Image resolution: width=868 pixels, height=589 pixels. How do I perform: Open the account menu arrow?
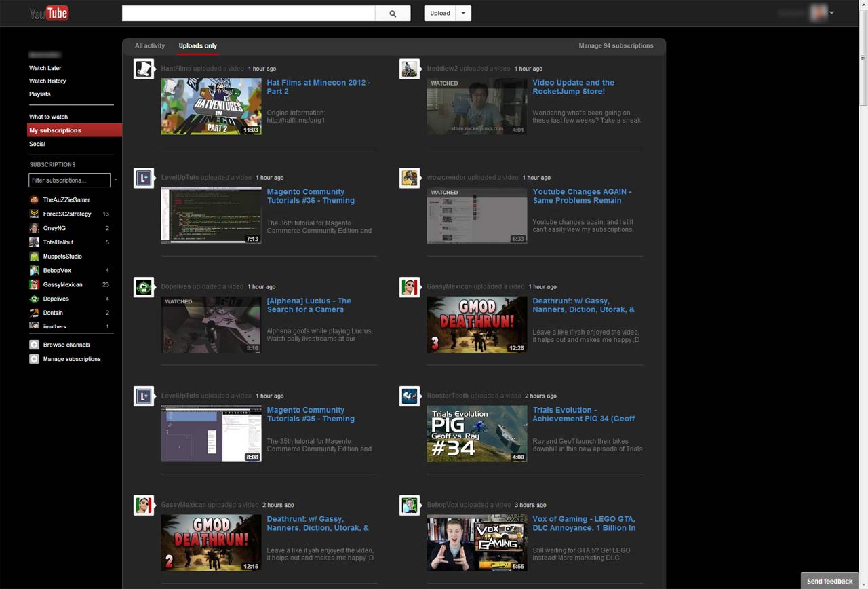[831, 13]
